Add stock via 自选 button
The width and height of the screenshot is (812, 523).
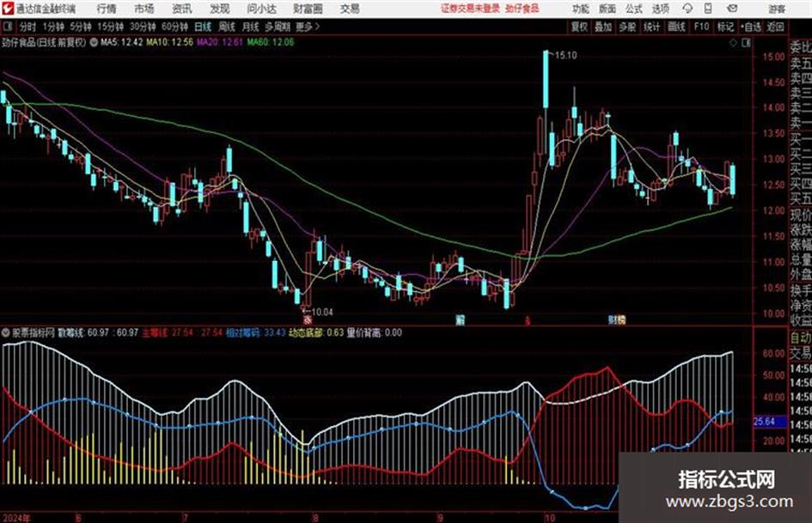[x=750, y=27]
